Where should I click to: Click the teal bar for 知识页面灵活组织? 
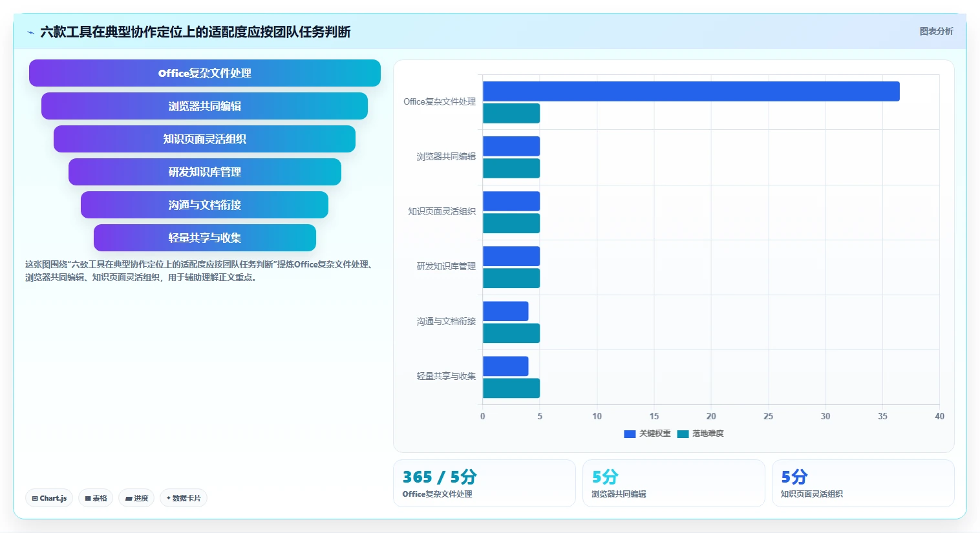pos(511,223)
